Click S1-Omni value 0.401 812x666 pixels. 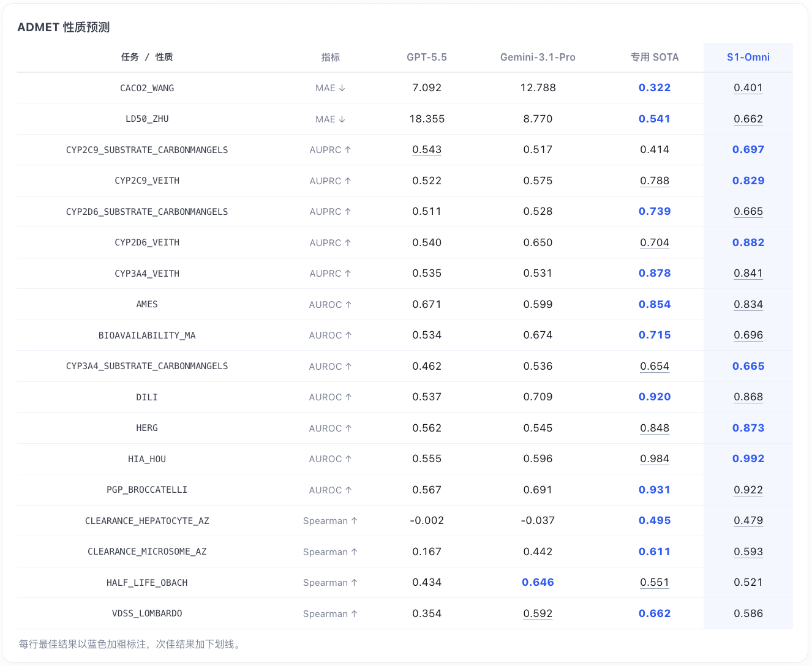click(x=748, y=88)
